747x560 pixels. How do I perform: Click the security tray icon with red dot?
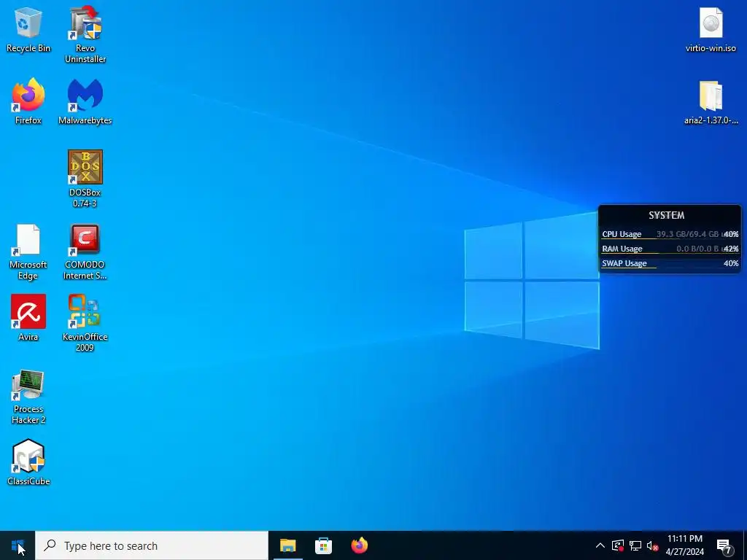617,545
